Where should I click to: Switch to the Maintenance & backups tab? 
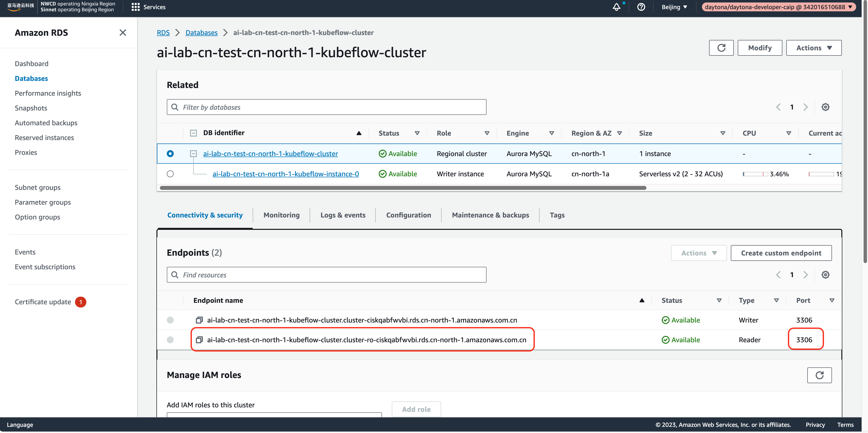click(490, 215)
